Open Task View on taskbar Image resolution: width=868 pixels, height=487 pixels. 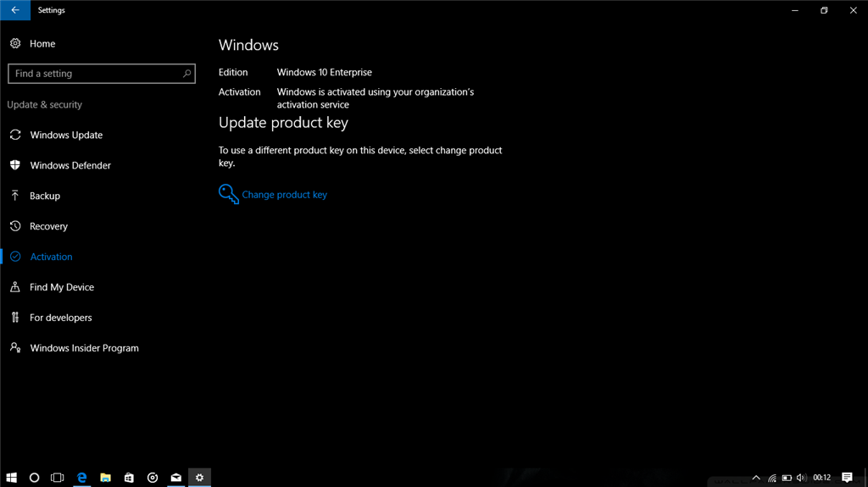point(57,477)
